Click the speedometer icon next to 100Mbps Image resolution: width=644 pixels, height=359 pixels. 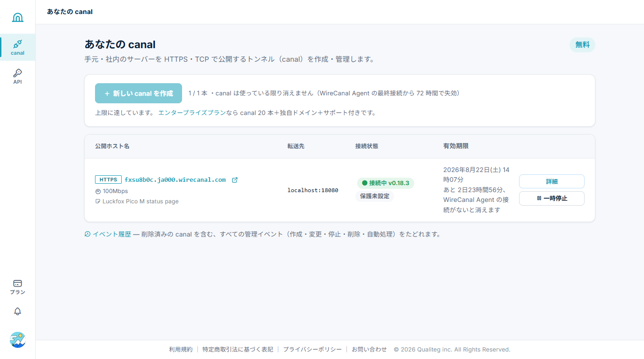98,191
